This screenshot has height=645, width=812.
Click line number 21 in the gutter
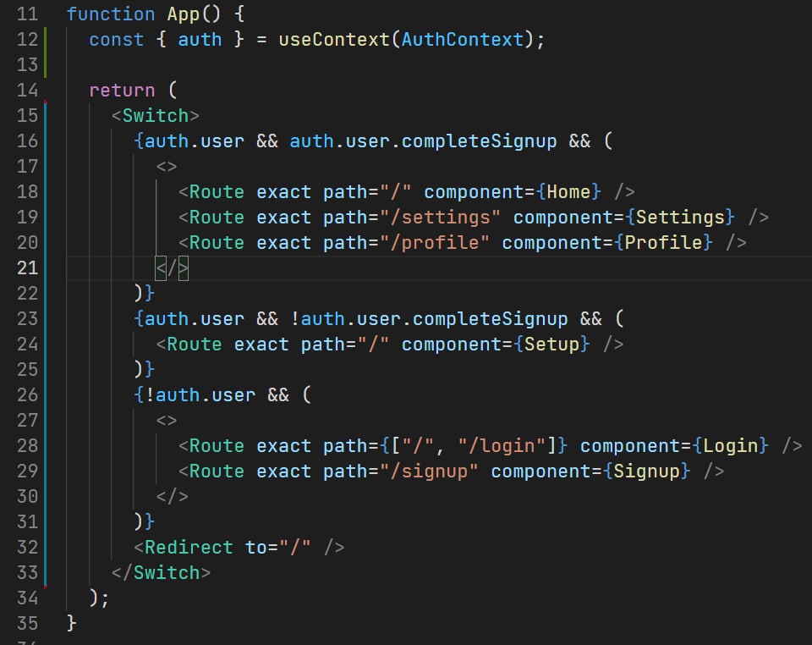click(27, 267)
